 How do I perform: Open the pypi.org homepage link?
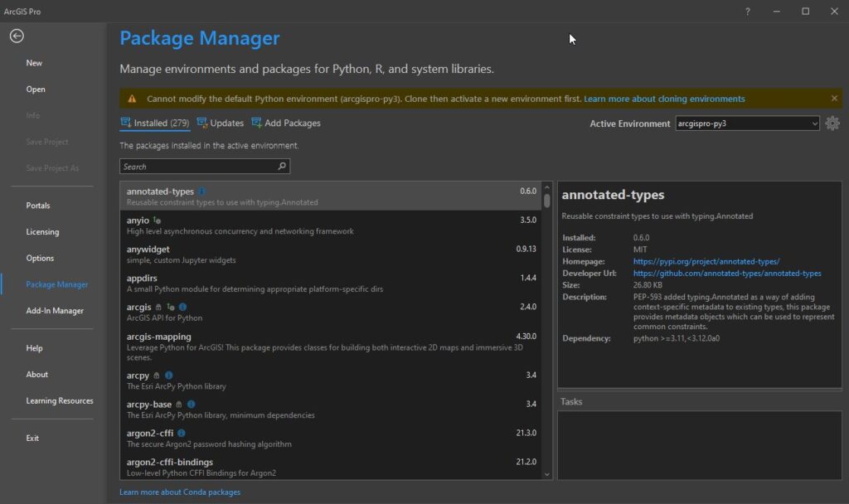[x=706, y=261]
